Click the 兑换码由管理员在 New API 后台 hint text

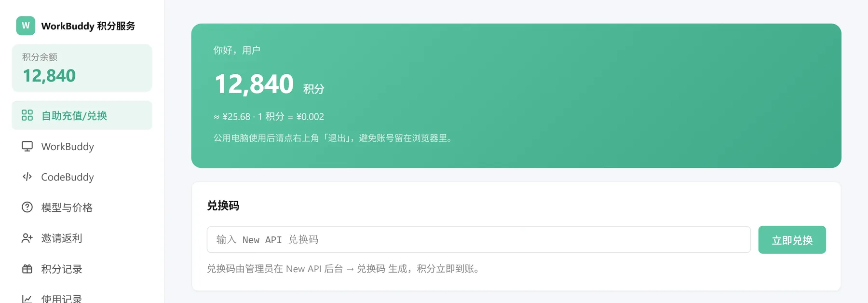344,269
